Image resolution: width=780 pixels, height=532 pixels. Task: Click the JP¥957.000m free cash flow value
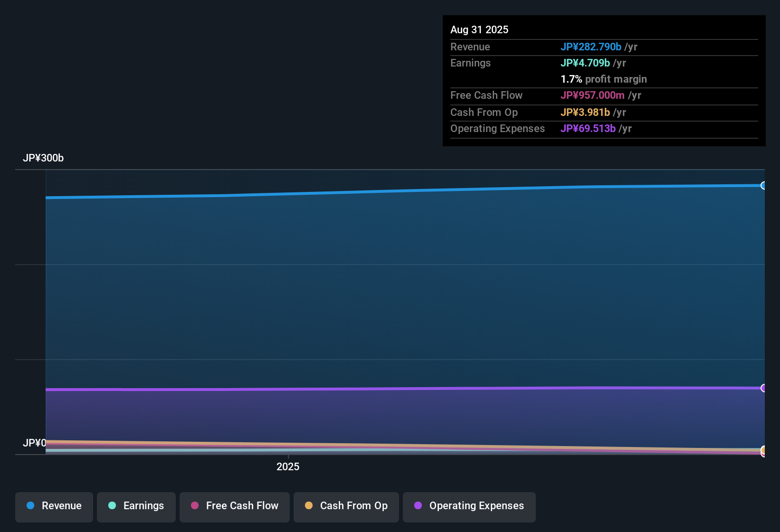click(x=592, y=95)
